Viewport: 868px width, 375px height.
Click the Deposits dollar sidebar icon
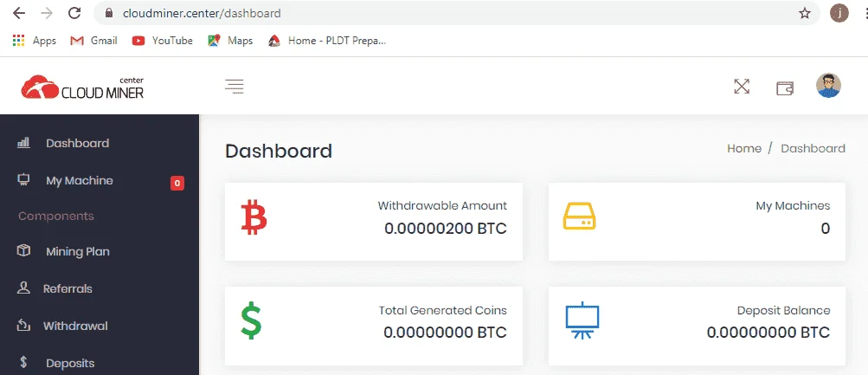pos(23,362)
